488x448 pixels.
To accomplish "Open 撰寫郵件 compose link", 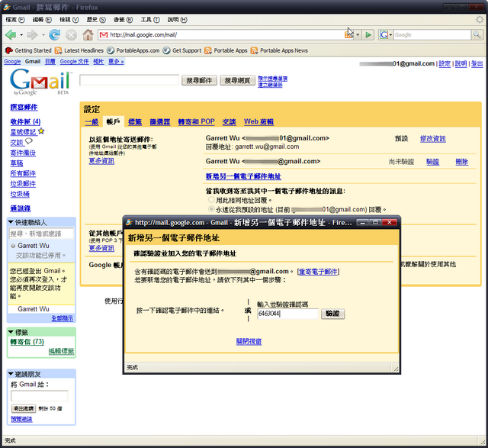I will point(24,107).
